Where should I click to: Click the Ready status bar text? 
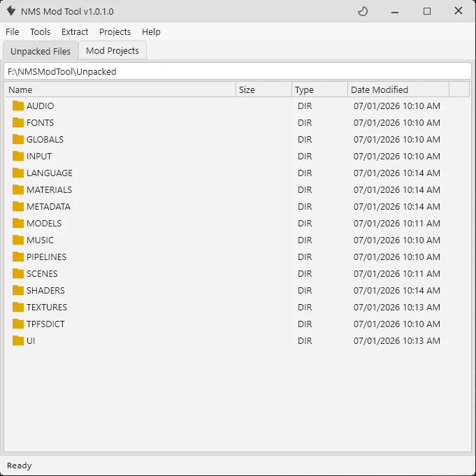coord(20,466)
